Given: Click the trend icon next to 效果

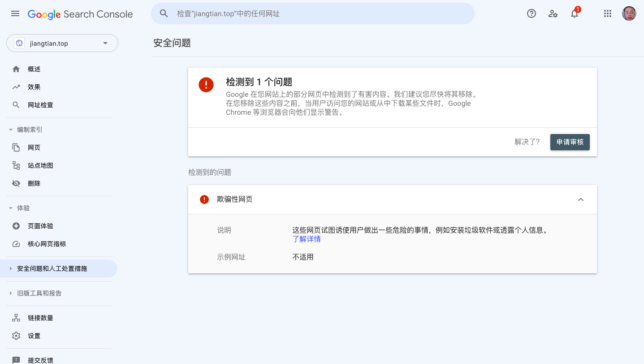Looking at the screenshot, I should [16, 87].
